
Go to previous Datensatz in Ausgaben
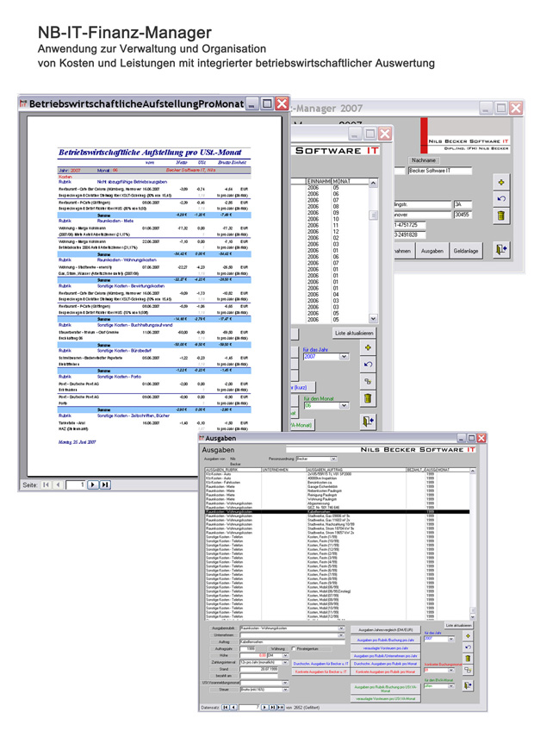[233, 708]
